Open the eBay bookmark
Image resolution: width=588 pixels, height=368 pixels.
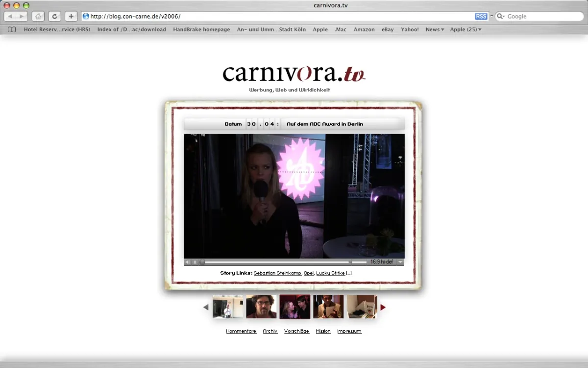[x=387, y=29]
